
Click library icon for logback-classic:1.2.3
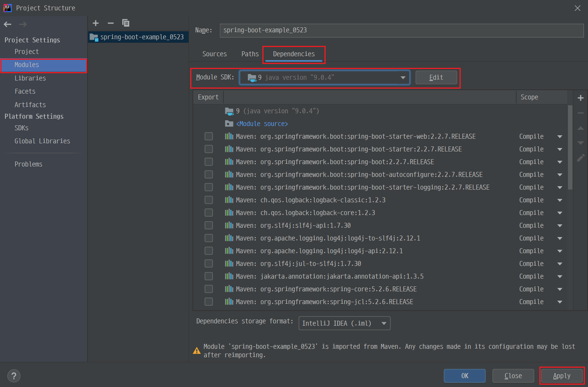(229, 200)
